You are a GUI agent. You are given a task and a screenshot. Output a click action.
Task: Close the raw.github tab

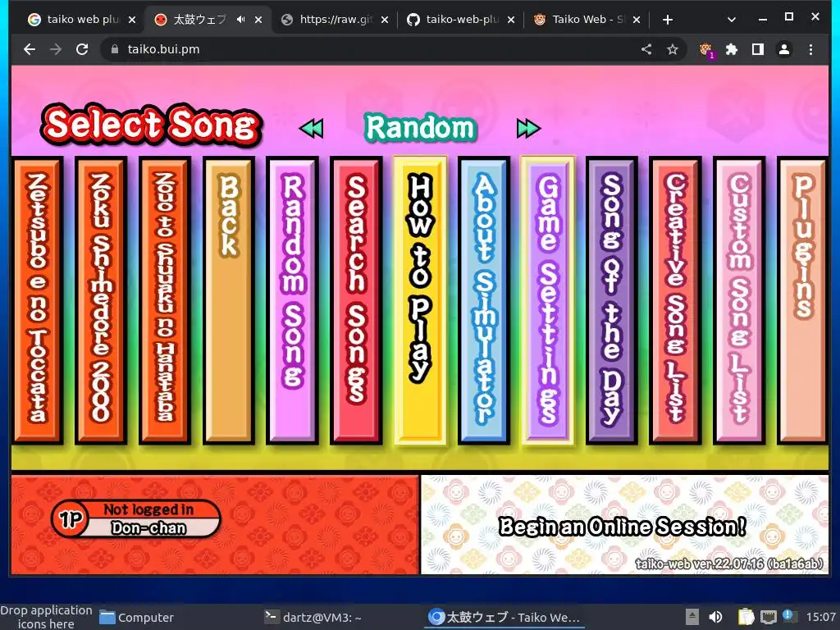click(384, 20)
